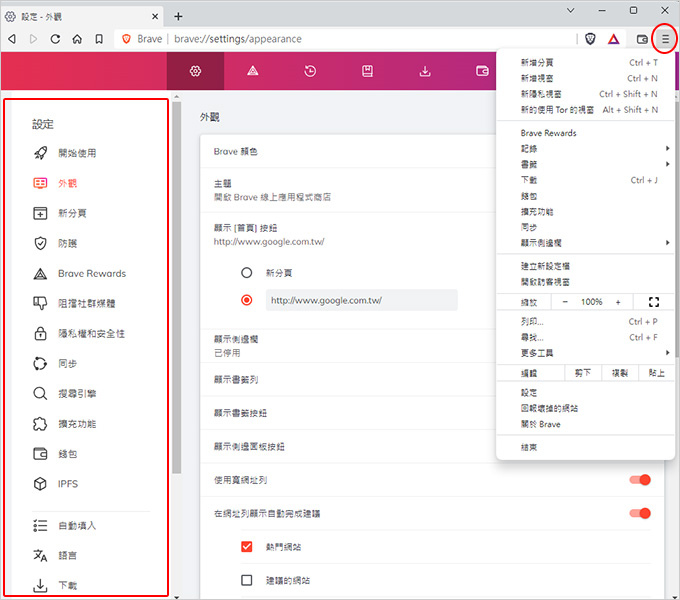The image size is (680, 600).
Task: Click the address bar URL
Action: 238,39
